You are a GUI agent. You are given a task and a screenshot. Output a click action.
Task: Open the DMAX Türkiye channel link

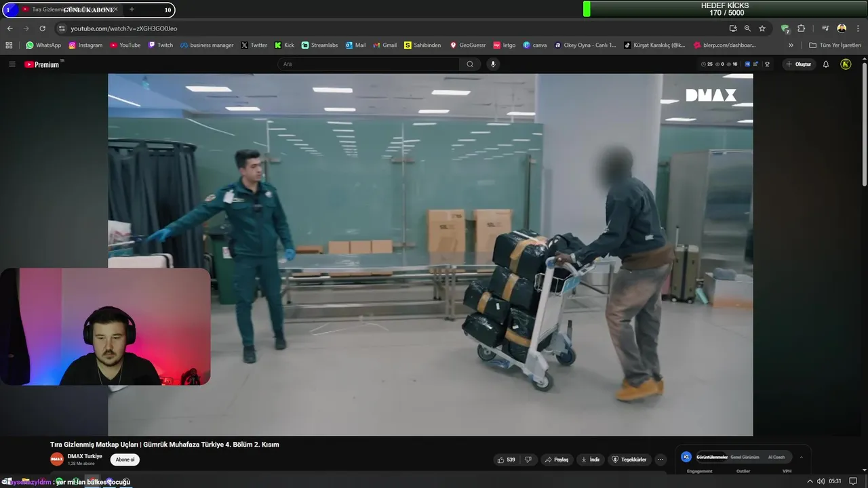(85, 456)
